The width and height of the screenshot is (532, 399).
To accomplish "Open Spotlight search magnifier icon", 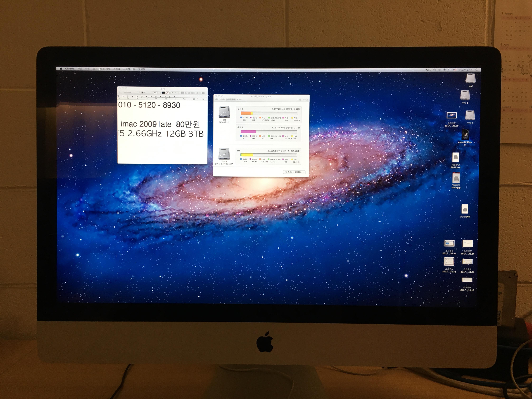I will click(476, 70).
